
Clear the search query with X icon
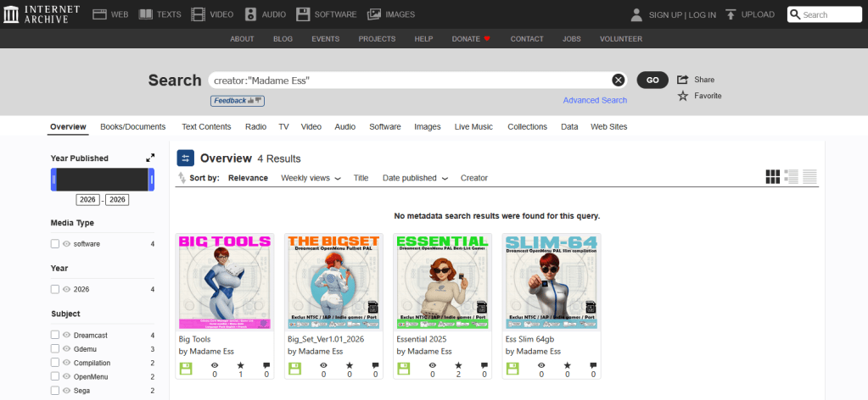pyautogui.click(x=619, y=81)
